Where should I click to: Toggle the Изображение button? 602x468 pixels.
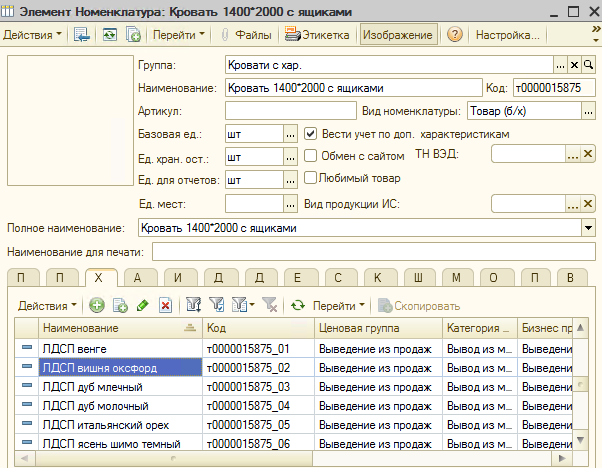coord(398,35)
